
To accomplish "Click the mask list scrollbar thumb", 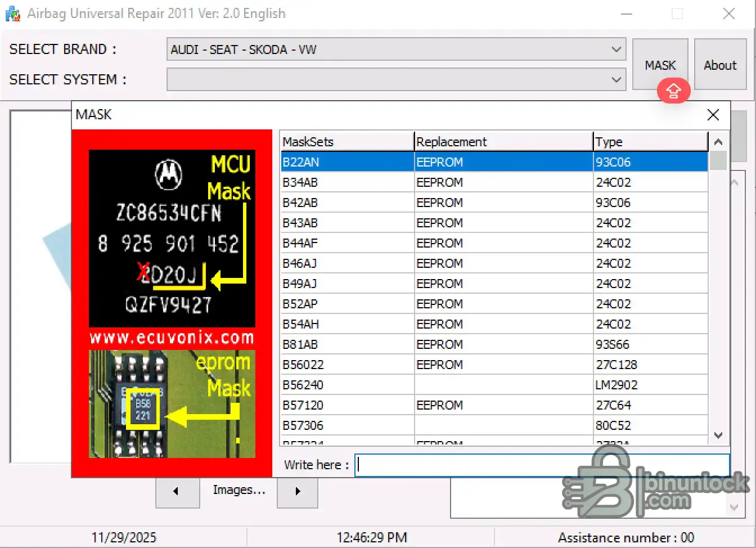I will [x=718, y=160].
